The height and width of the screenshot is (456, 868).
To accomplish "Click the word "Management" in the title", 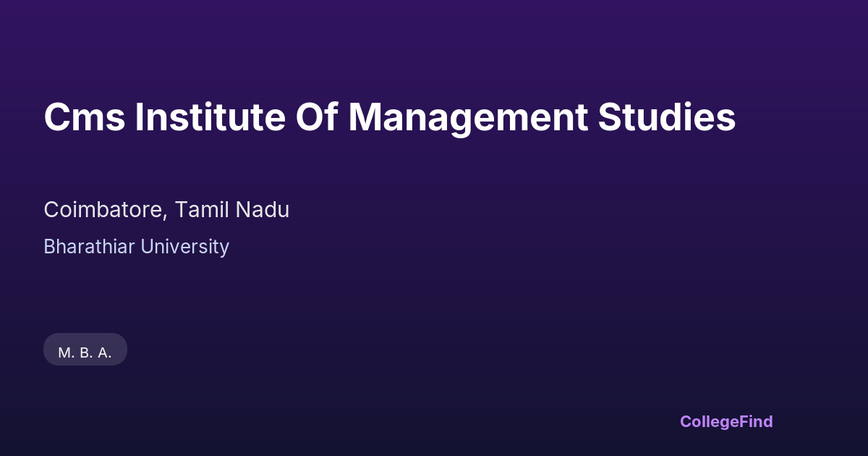I will pos(467,118).
